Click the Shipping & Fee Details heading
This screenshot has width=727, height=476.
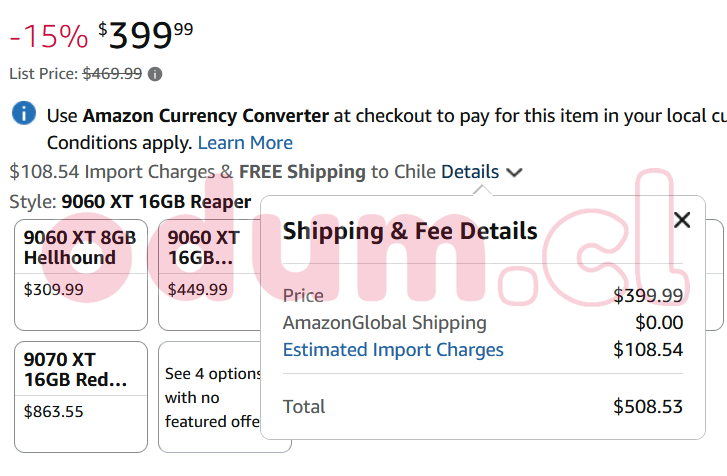pos(410,231)
